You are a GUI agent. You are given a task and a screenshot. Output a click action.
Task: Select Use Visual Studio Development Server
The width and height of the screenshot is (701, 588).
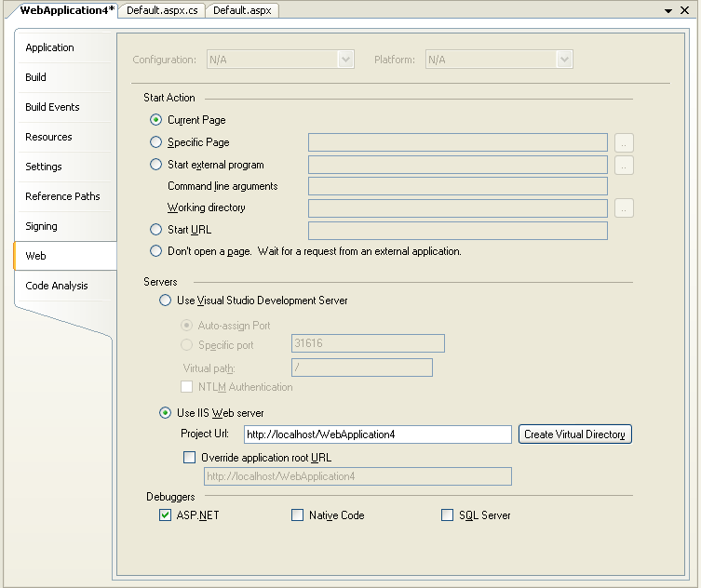(x=165, y=301)
